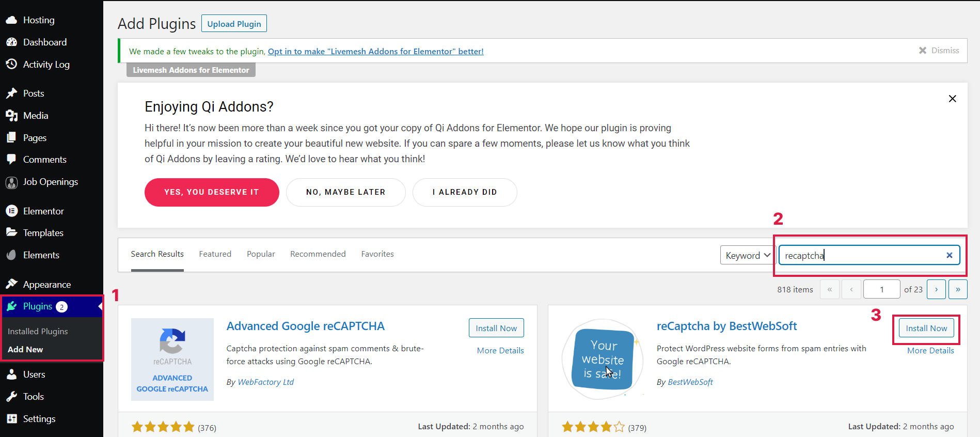
Task: Switch to the Popular tab
Action: pos(261,254)
